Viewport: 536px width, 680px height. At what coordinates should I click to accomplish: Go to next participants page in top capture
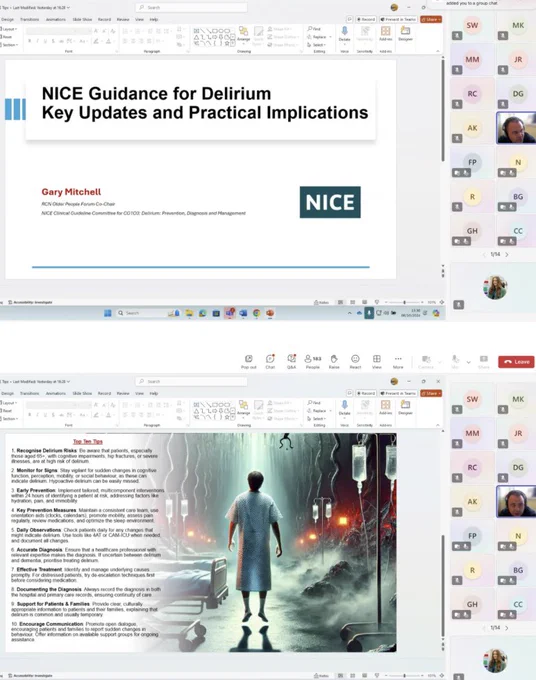click(507, 255)
